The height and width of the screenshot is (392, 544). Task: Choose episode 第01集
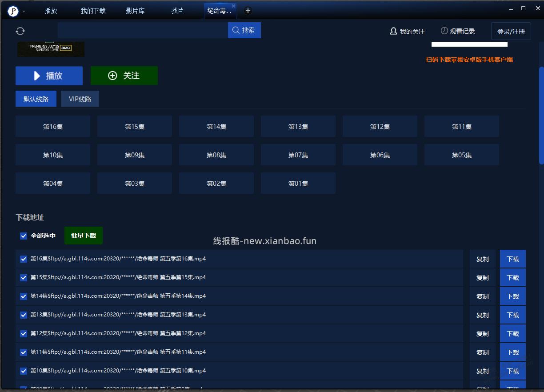click(x=298, y=184)
